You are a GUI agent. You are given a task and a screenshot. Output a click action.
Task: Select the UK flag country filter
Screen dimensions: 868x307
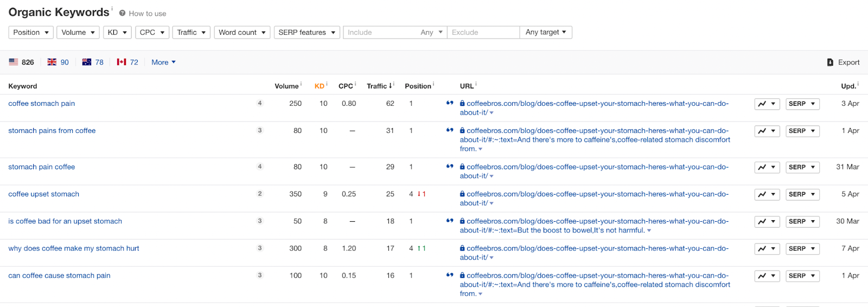coord(58,62)
